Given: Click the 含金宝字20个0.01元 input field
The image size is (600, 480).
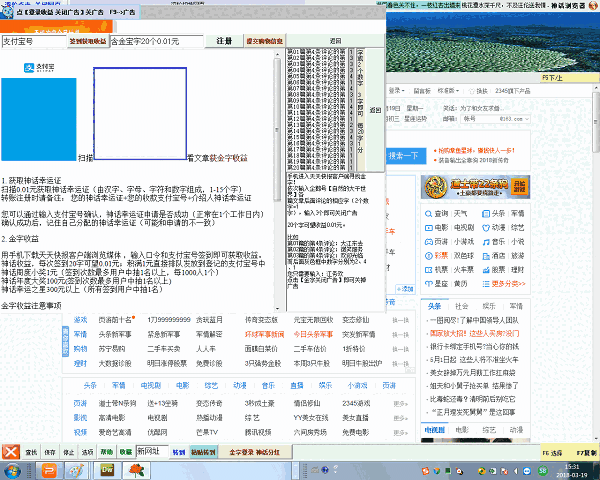Looking at the screenshot, I should click(157, 41).
